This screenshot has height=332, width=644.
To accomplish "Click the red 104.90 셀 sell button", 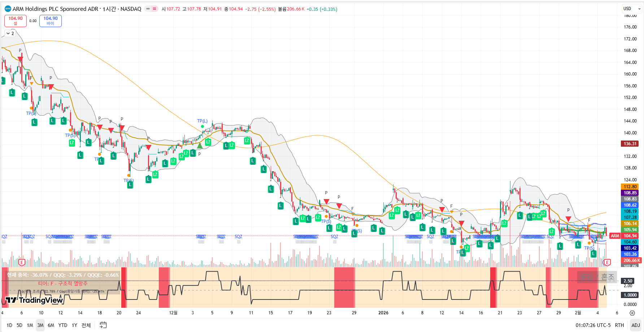I will pyautogui.click(x=16, y=21).
